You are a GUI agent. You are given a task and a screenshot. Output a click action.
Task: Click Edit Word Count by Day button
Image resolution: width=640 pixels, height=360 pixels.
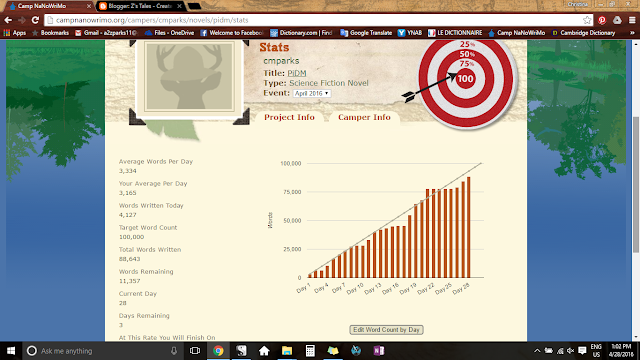tap(386, 330)
